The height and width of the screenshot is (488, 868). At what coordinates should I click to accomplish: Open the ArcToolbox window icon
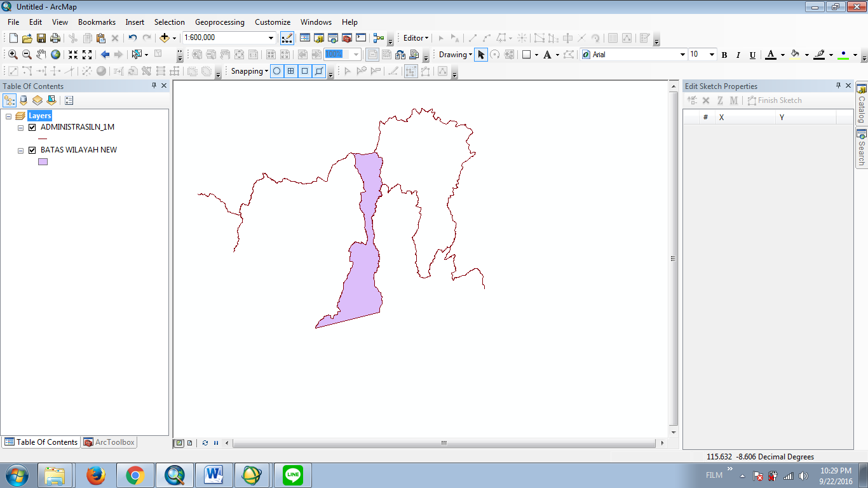[x=347, y=38]
